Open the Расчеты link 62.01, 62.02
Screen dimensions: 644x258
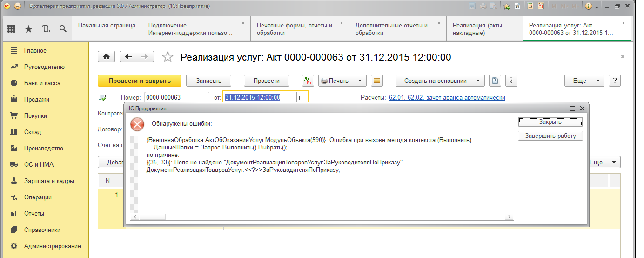click(447, 98)
